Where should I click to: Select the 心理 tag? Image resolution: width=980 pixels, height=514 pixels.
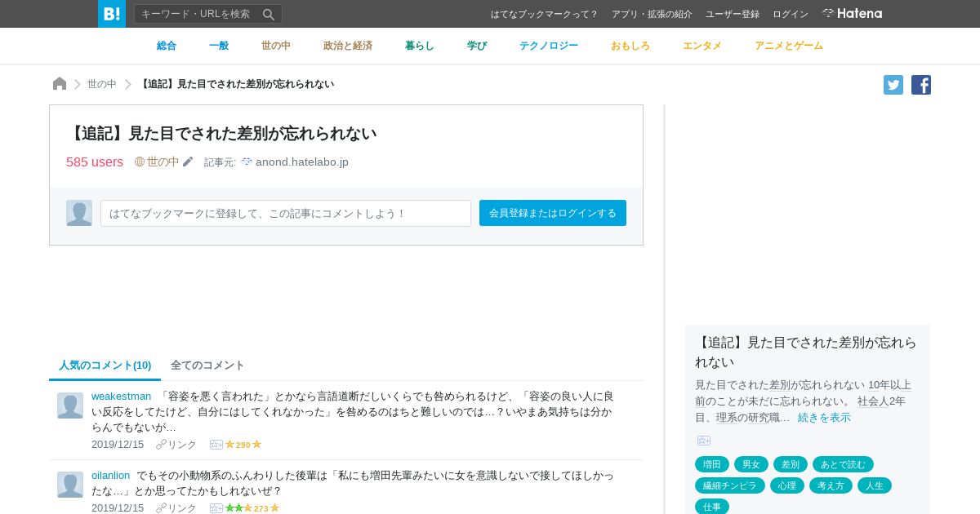pyautogui.click(x=787, y=485)
